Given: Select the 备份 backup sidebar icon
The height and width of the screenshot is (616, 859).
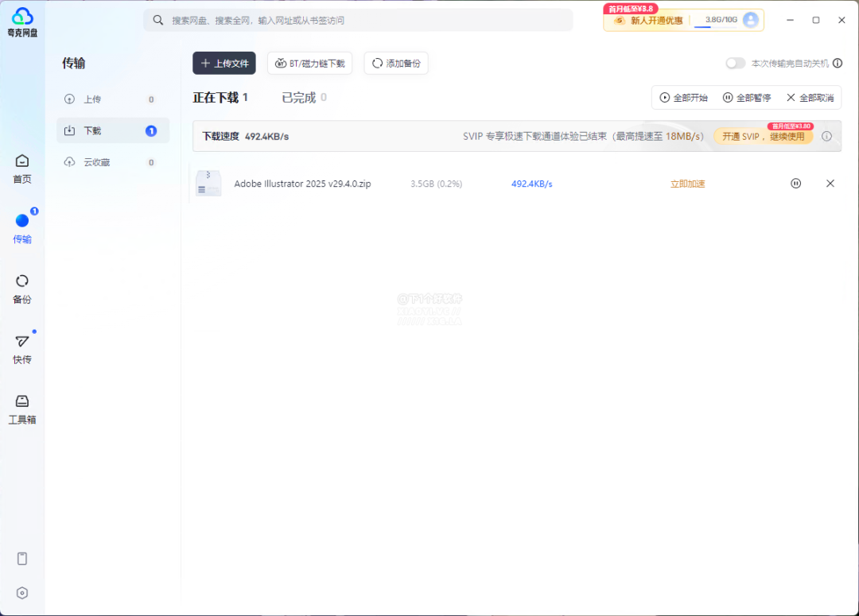Looking at the screenshot, I should point(22,289).
